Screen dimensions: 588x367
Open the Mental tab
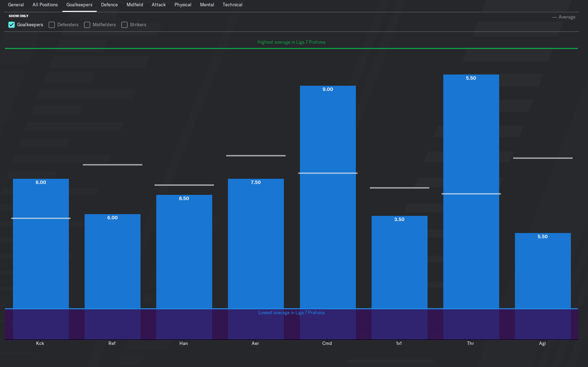(207, 5)
